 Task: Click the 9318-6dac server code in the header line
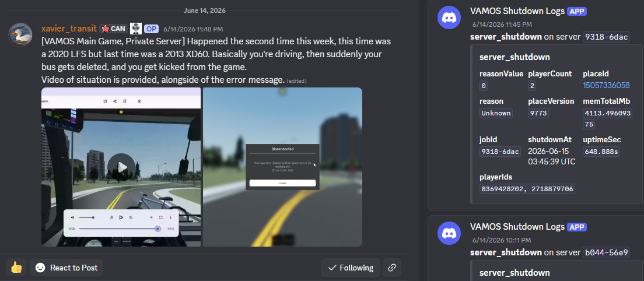pos(606,37)
